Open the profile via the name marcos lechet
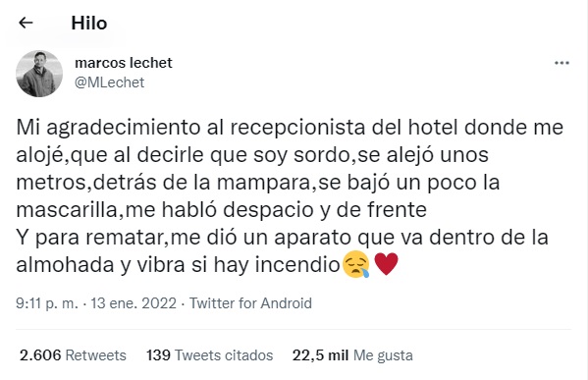588x380 pixels. [x=124, y=63]
